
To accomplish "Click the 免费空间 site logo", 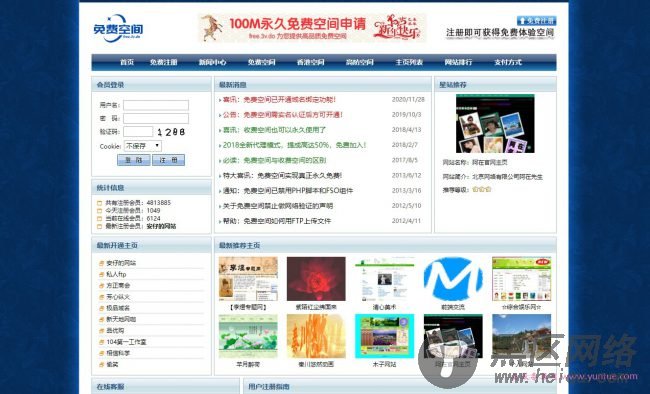I will pyautogui.click(x=118, y=29).
